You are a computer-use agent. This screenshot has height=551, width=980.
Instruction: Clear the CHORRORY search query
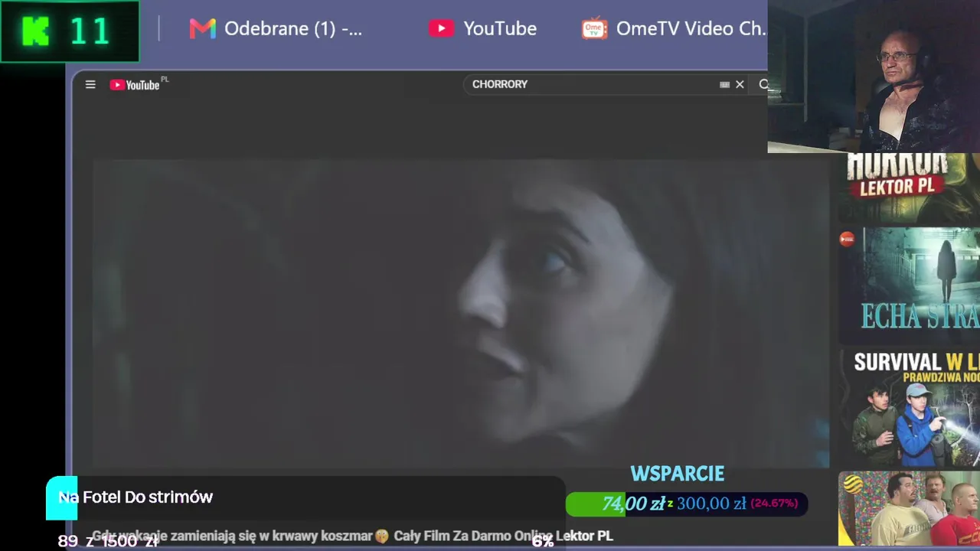740,84
